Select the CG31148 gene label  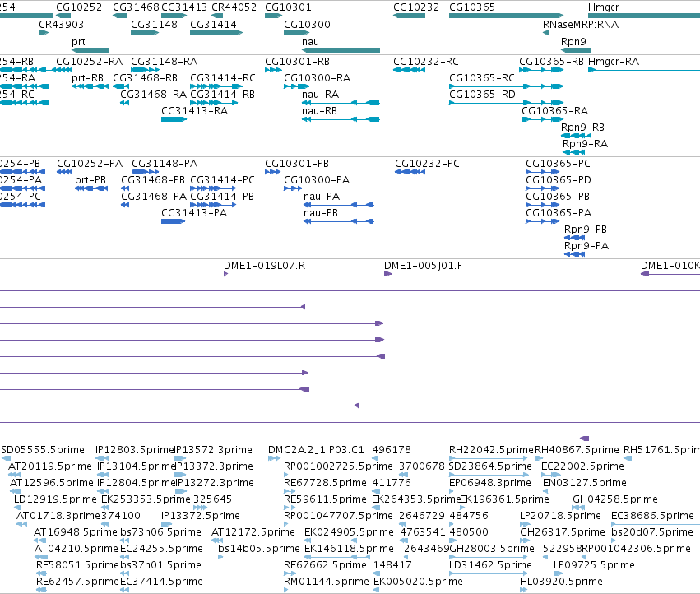[154, 24]
